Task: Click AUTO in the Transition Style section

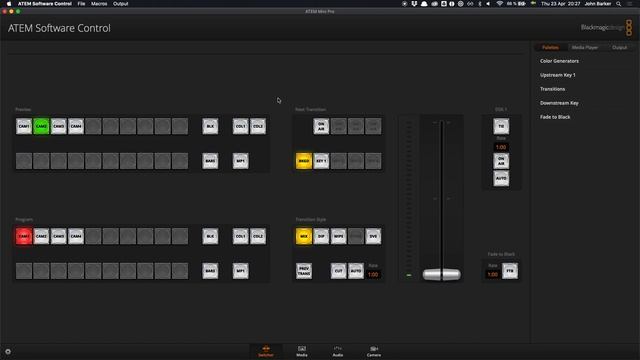Action: [x=356, y=271]
